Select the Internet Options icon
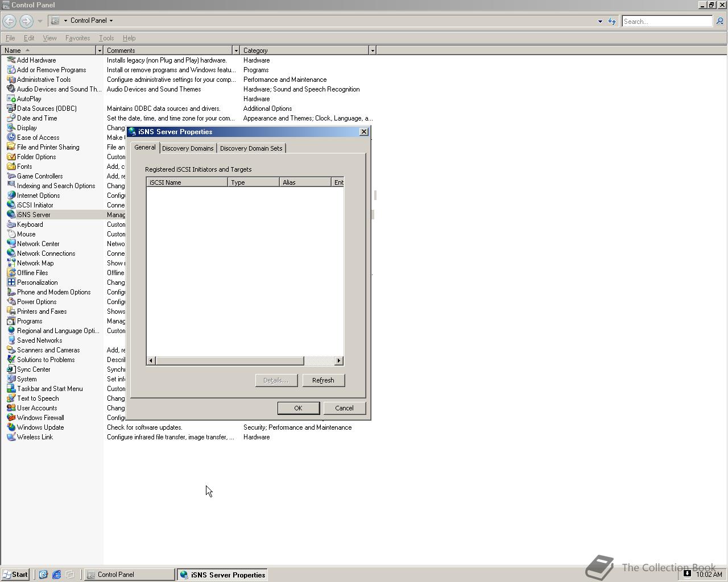The width and height of the screenshot is (728, 582). point(11,196)
